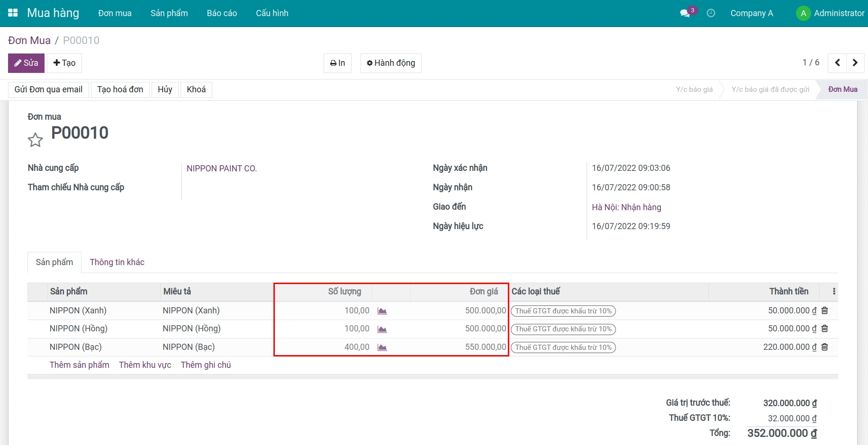868x445 pixels.
Task: Click the Y/c báo giá stage
Action: pos(694,89)
